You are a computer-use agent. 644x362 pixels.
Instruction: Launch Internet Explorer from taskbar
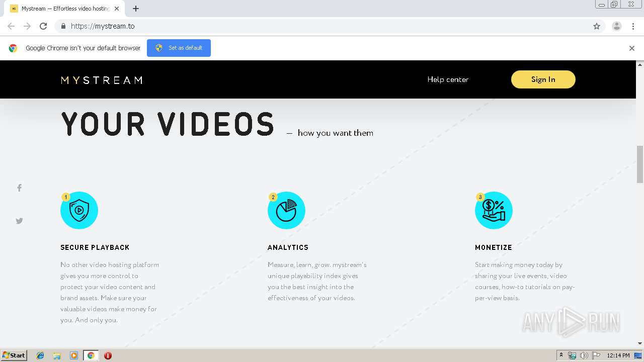(40, 355)
